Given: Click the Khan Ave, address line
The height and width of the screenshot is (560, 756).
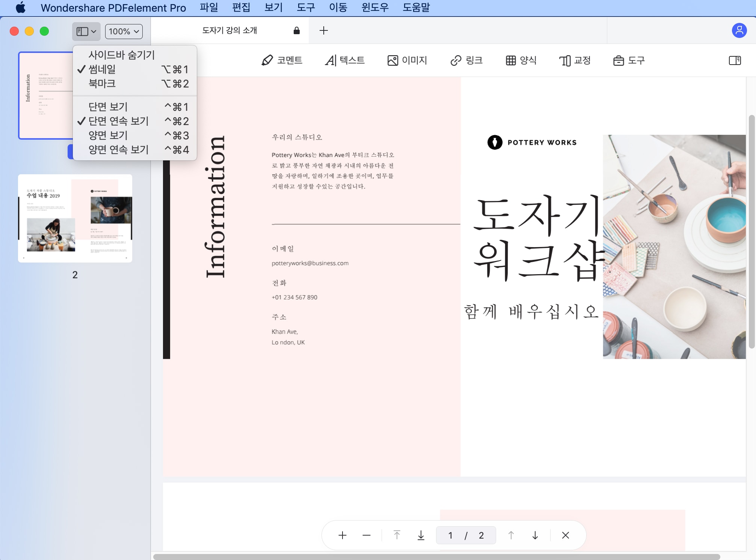Looking at the screenshot, I should coord(285,332).
